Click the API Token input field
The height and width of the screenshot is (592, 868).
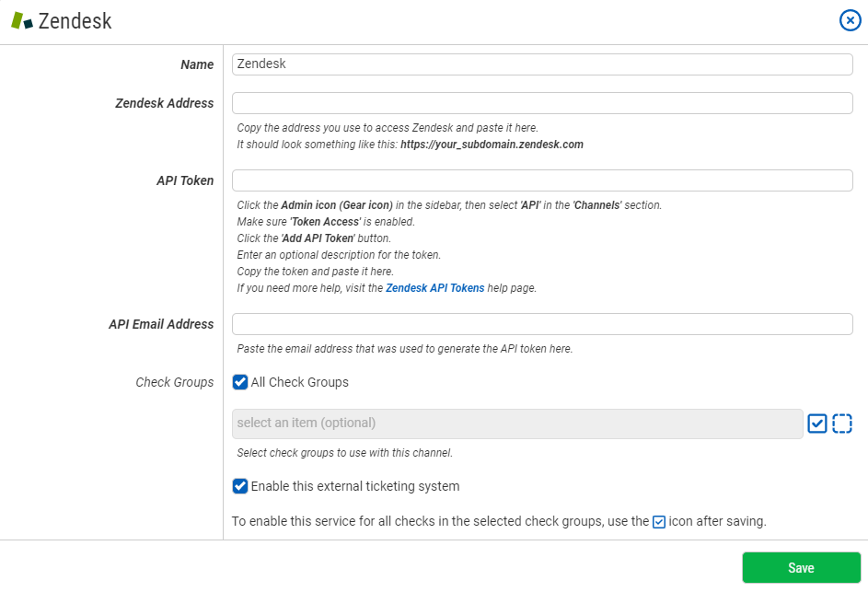542,180
